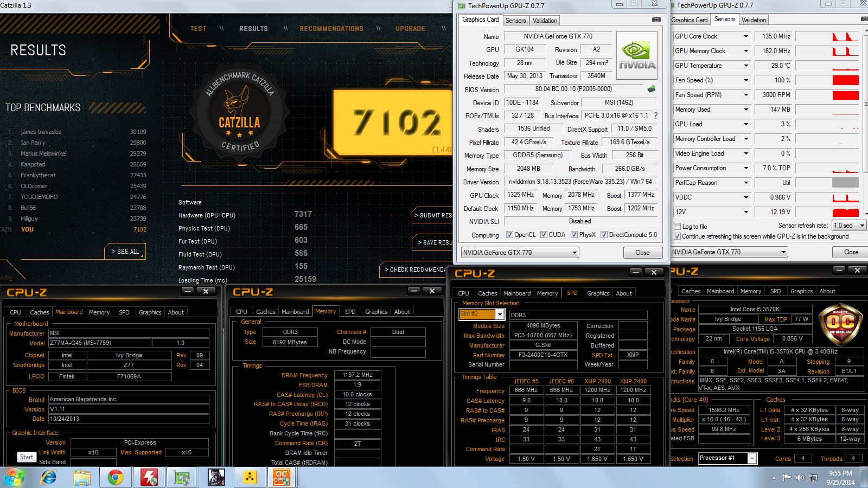Open Windows Explorer folder on taskbar

tap(82, 478)
